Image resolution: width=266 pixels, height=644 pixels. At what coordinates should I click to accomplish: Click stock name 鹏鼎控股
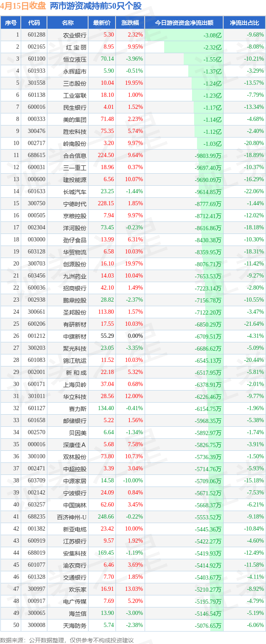pos(75,300)
